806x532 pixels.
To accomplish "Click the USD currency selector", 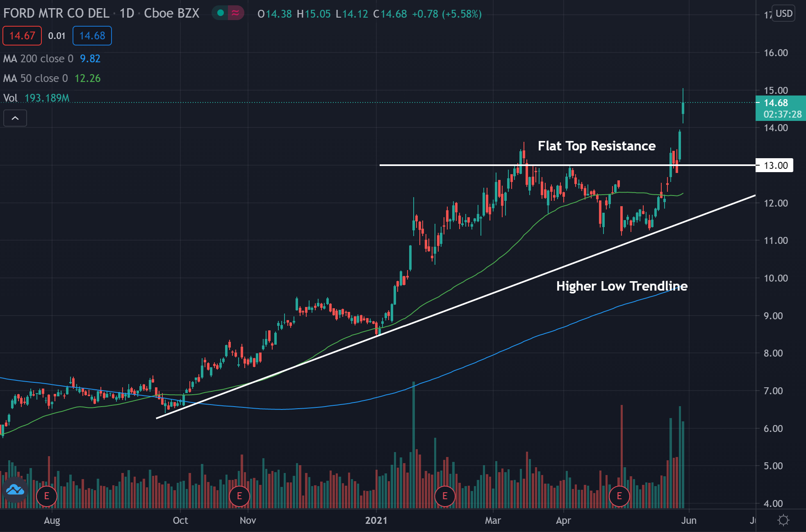I will (x=784, y=14).
